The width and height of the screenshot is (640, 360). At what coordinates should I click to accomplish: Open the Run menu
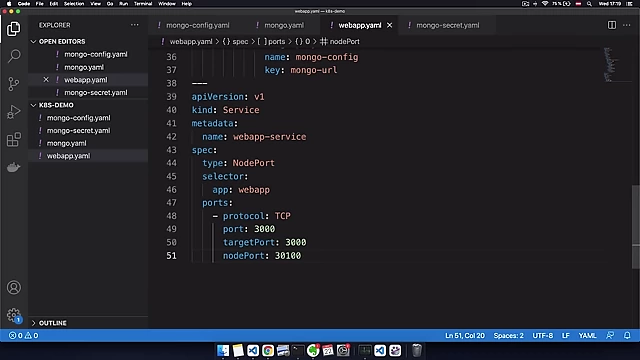[123, 4]
